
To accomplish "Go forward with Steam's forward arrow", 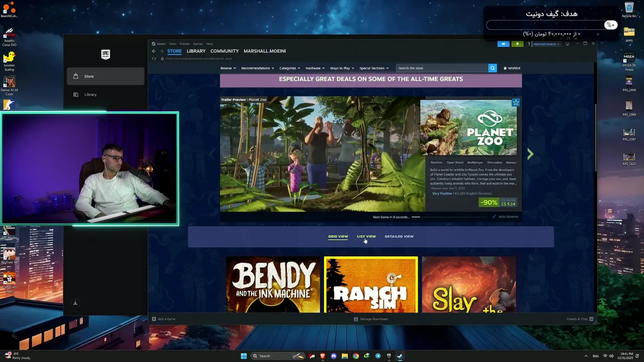I will pyautogui.click(x=162, y=51).
